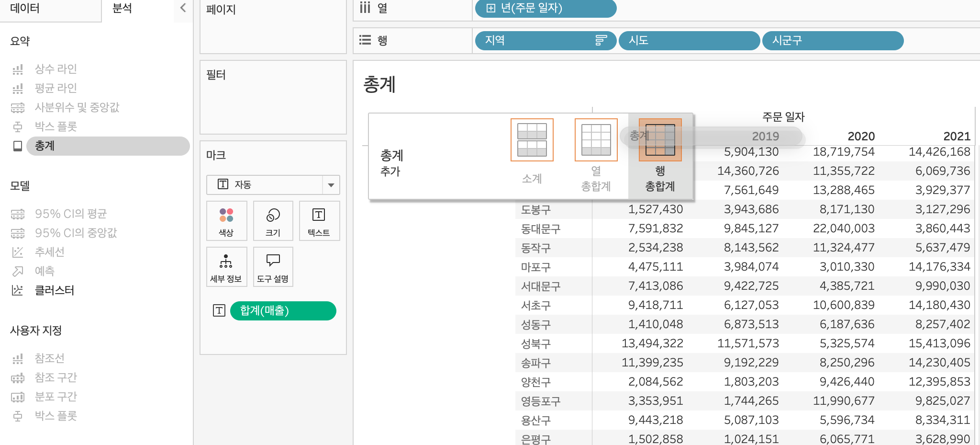Image resolution: width=980 pixels, height=445 pixels.
Task: Collapse the side pane with chevron
Action: [183, 8]
